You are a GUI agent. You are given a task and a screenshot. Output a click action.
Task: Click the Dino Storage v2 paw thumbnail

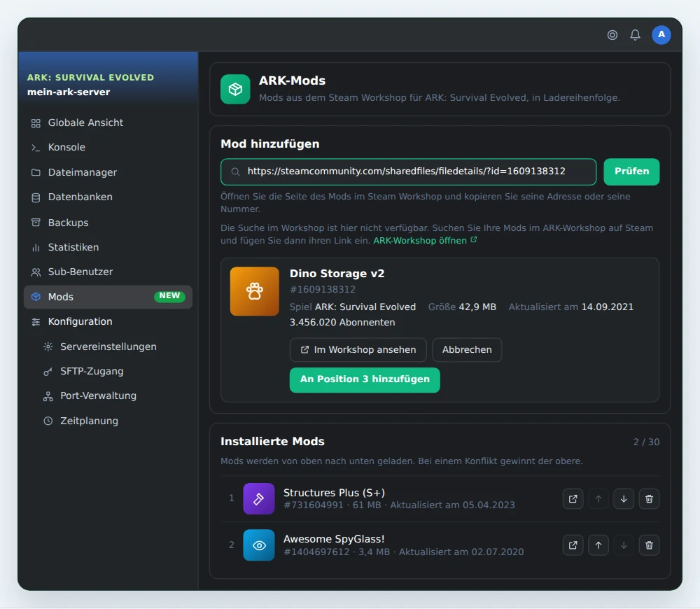tap(255, 291)
